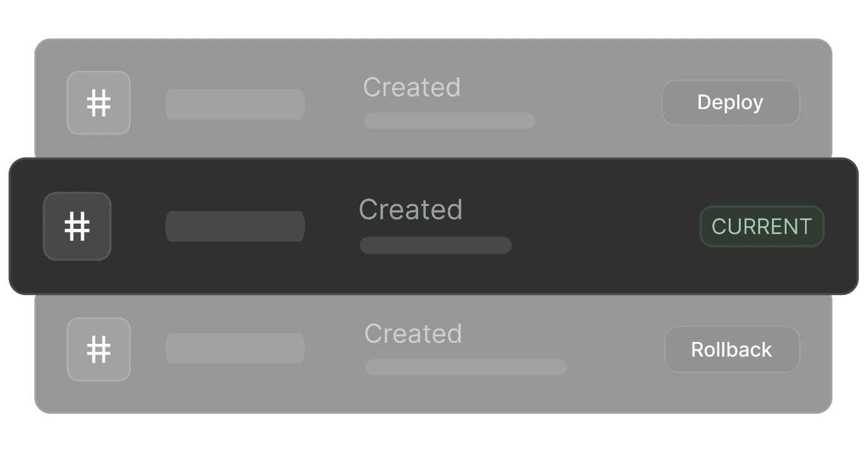
Task: Click the date bar under Created, Deploy row
Action: click(x=449, y=121)
